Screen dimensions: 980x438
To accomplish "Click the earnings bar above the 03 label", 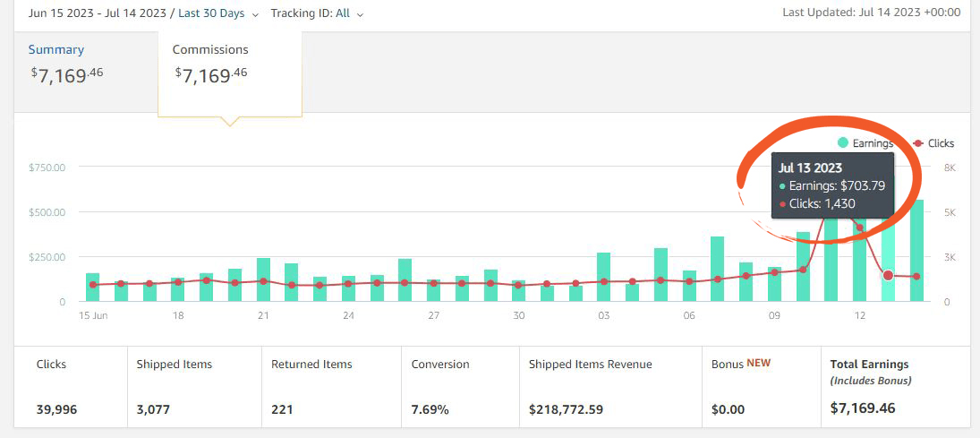I will [x=604, y=278].
